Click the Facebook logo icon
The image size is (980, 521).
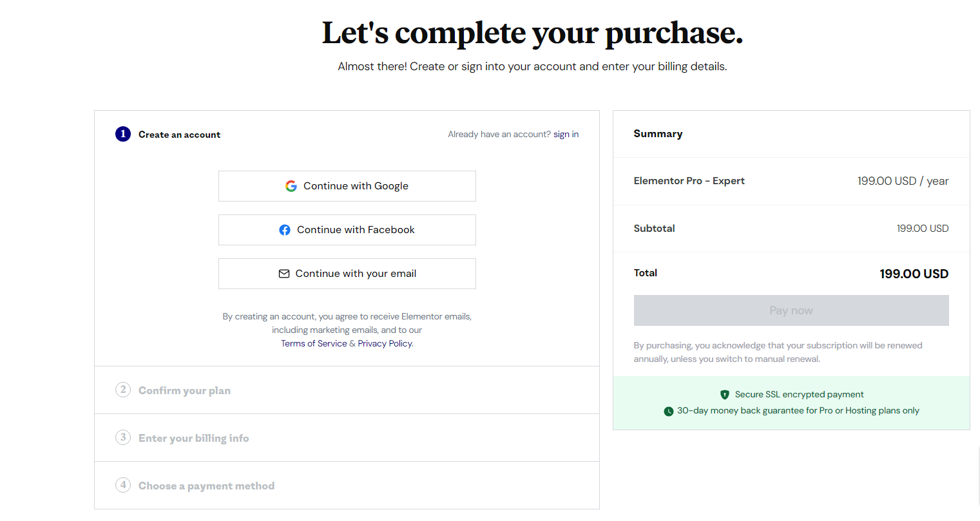click(285, 230)
